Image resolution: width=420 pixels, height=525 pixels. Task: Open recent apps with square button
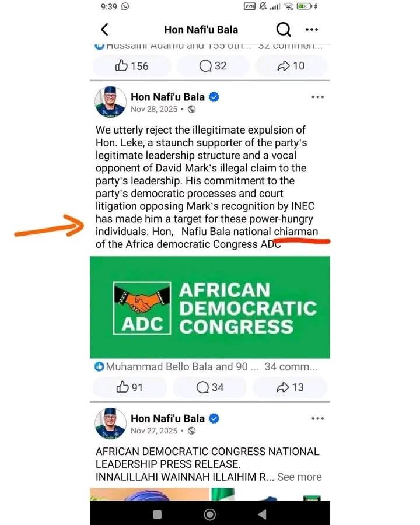(157, 514)
